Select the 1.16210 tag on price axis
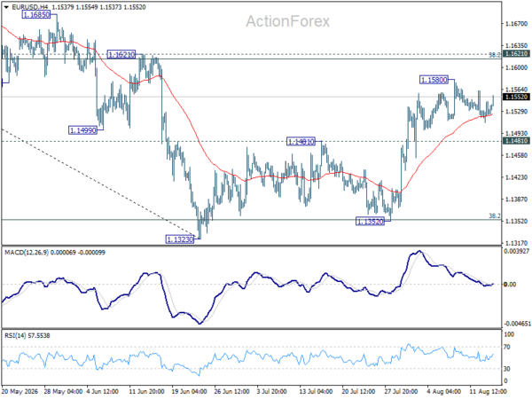The height and width of the screenshot is (399, 532). click(516, 53)
